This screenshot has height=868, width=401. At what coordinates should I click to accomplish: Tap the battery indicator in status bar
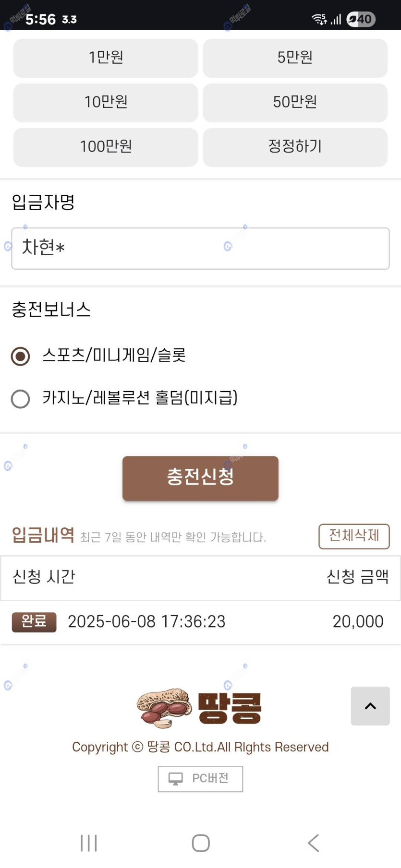coord(361,19)
